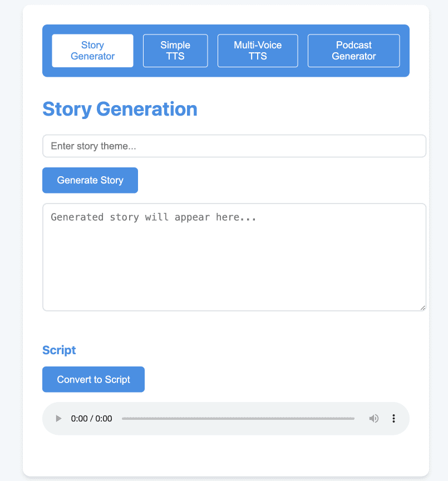Open the audio player's three-dot options menu
The width and height of the screenshot is (448, 481).
pyautogui.click(x=393, y=418)
